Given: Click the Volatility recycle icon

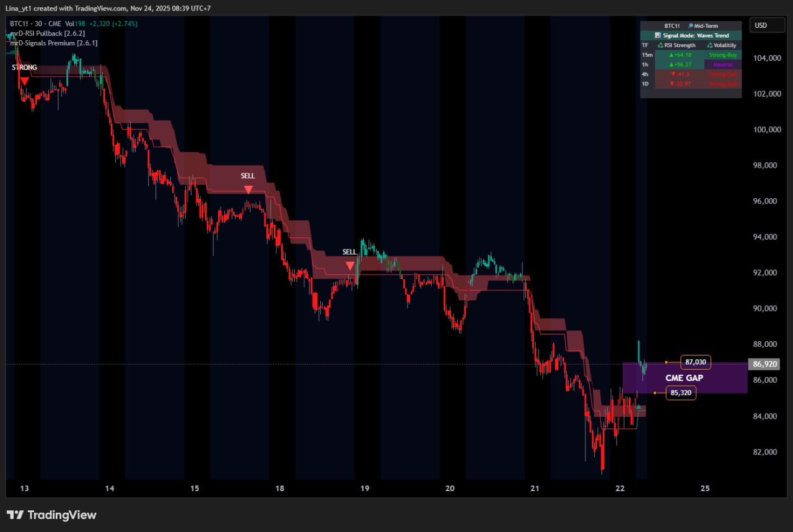Looking at the screenshot, I should click(710, 45).
